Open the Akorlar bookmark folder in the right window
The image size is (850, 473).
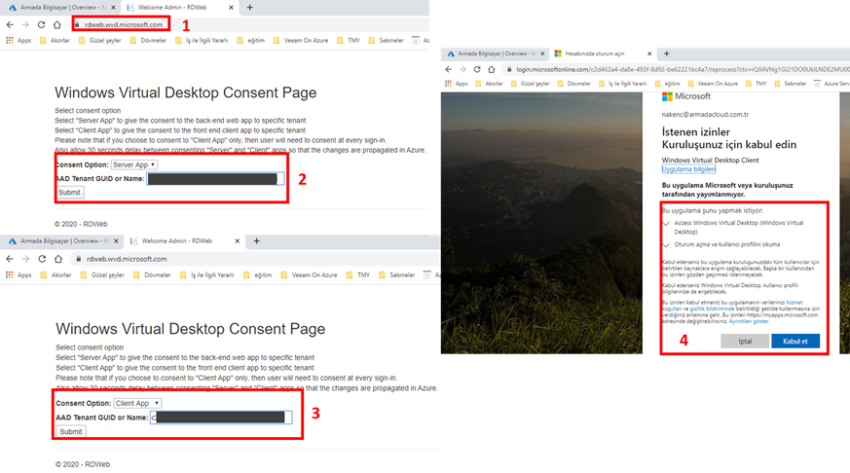(x=489, y=84)
